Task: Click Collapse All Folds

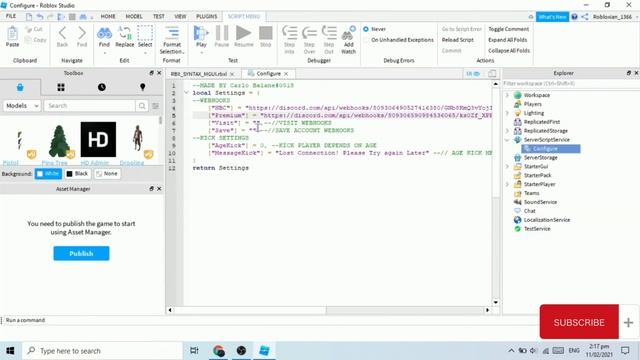Action: pyautogui.click(x=509, y=51)
